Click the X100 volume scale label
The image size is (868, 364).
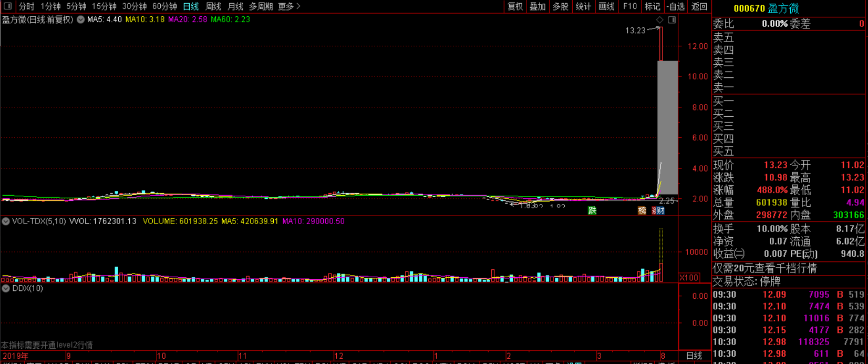tap(689, 278)
